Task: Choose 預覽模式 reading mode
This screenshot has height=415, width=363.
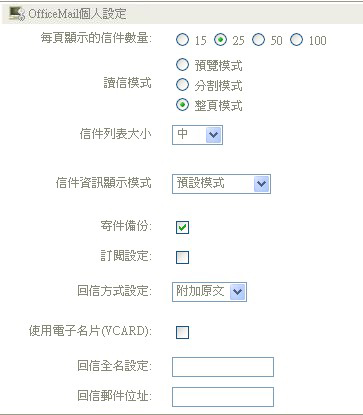Action: (x=182, y=65)
